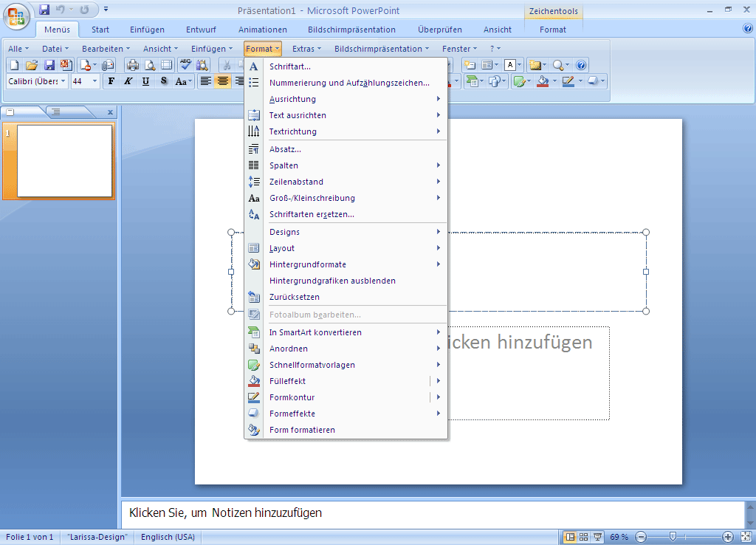756x545 pixels.
Task: Open the Hintergrundformate submenu entry
Action: (x=346, y=264)
